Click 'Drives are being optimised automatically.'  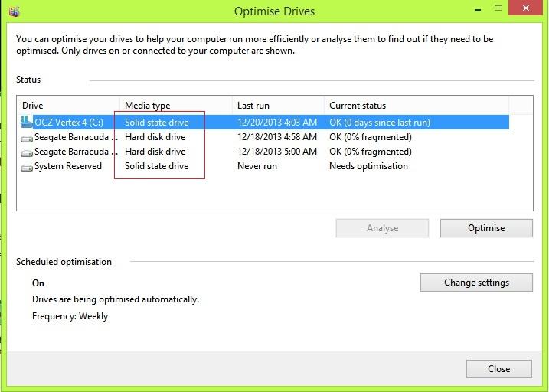(x=116, y=299)
